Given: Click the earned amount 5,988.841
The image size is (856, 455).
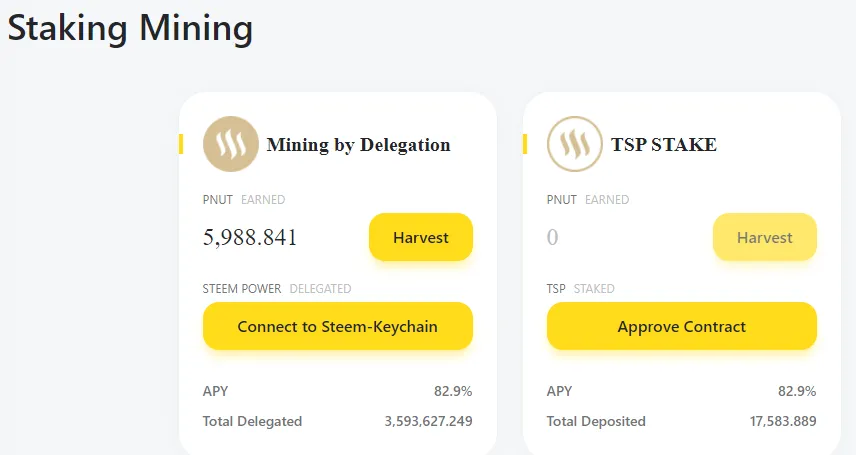Looking at the screenshot, I should pos(250,237).
